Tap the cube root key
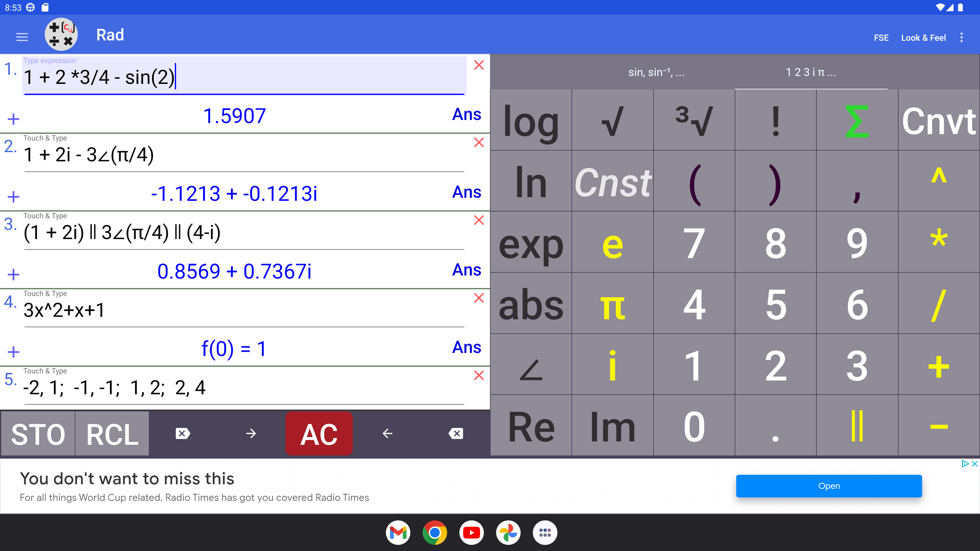Viewport: 980px width, 551px height. (694, 120)
